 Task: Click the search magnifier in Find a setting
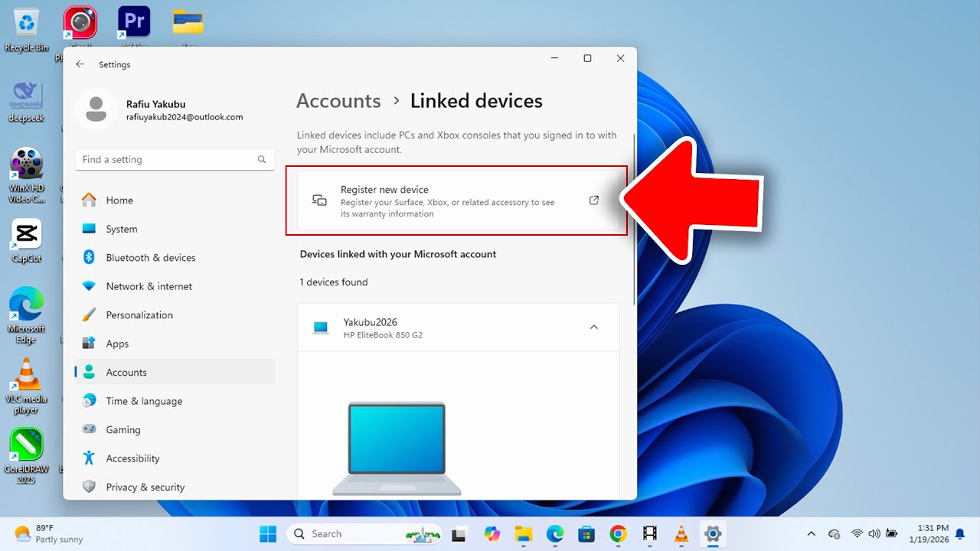click(262, 159)
